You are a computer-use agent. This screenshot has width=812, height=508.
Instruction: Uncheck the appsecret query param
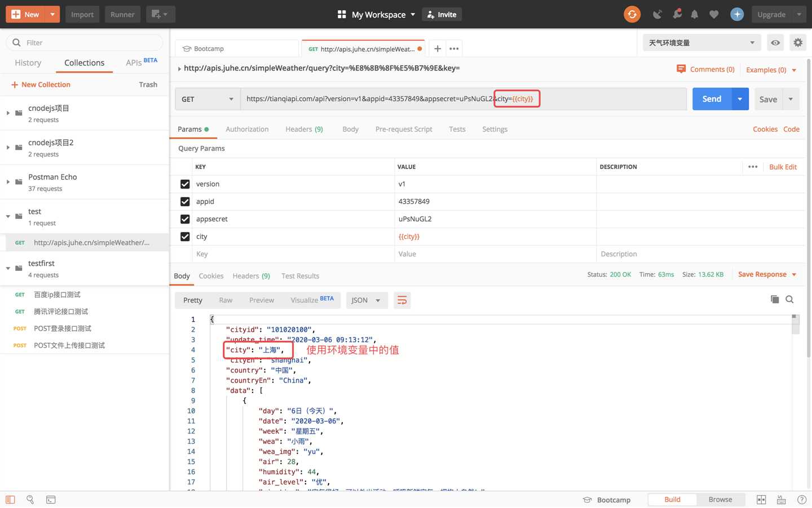[185, 219]
